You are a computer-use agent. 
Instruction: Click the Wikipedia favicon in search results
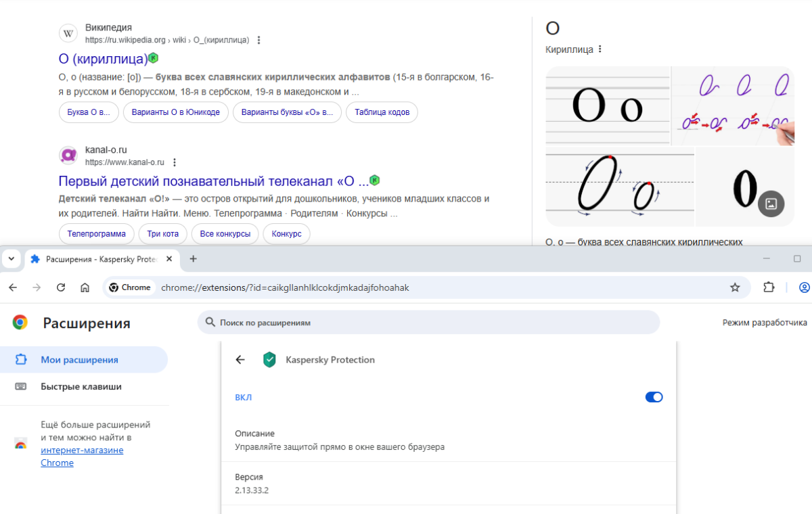[68, 34]
